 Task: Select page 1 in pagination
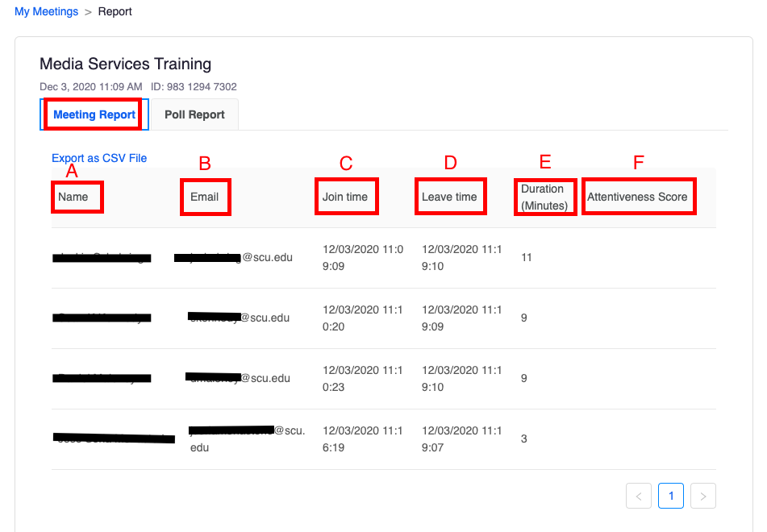[670, 496]
